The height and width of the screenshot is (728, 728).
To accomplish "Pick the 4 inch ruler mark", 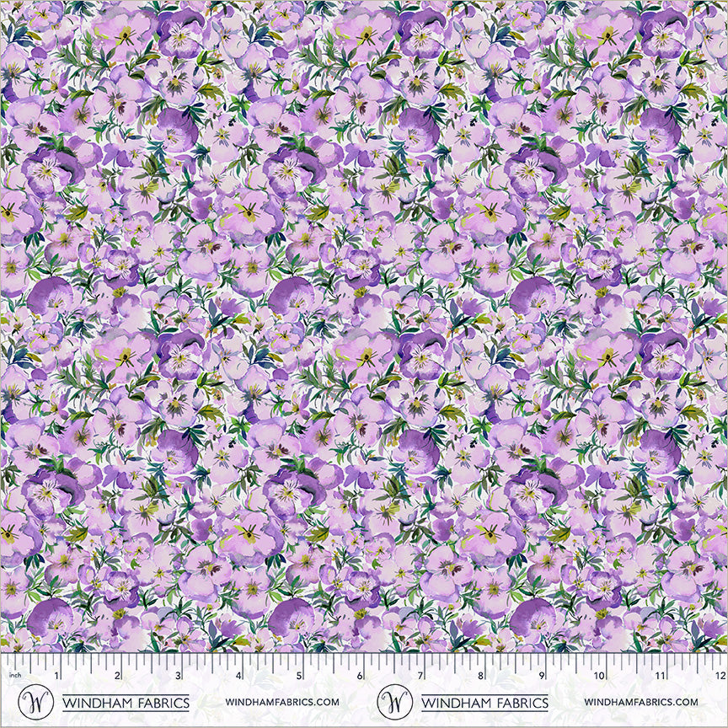I will [x=239, y=676].
